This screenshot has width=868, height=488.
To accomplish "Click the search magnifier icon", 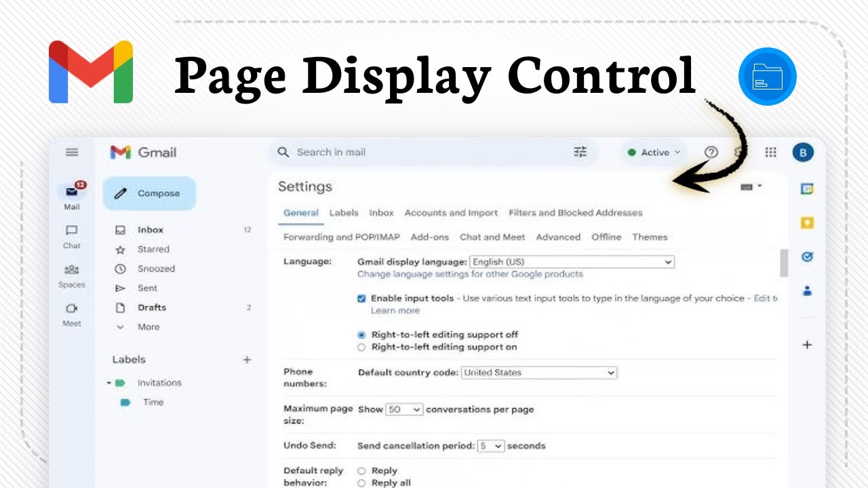I will pos(283,152).
